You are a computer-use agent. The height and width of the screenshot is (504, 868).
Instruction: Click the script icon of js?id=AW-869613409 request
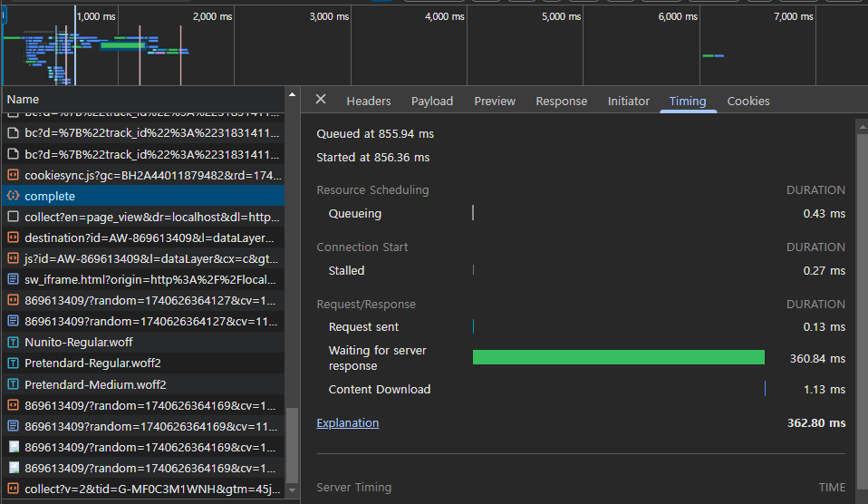pos(13,258)
